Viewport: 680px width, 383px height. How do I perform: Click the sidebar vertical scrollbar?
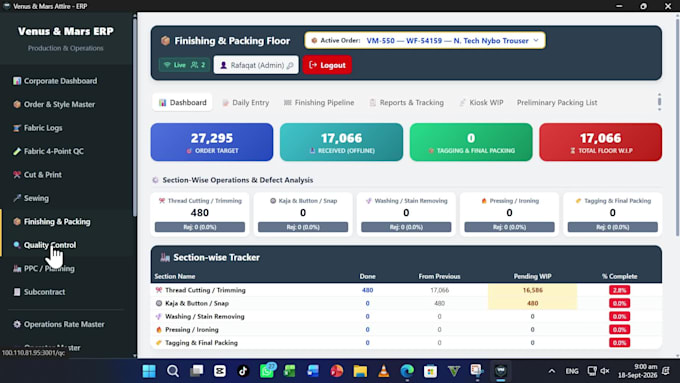coord(134,117)
